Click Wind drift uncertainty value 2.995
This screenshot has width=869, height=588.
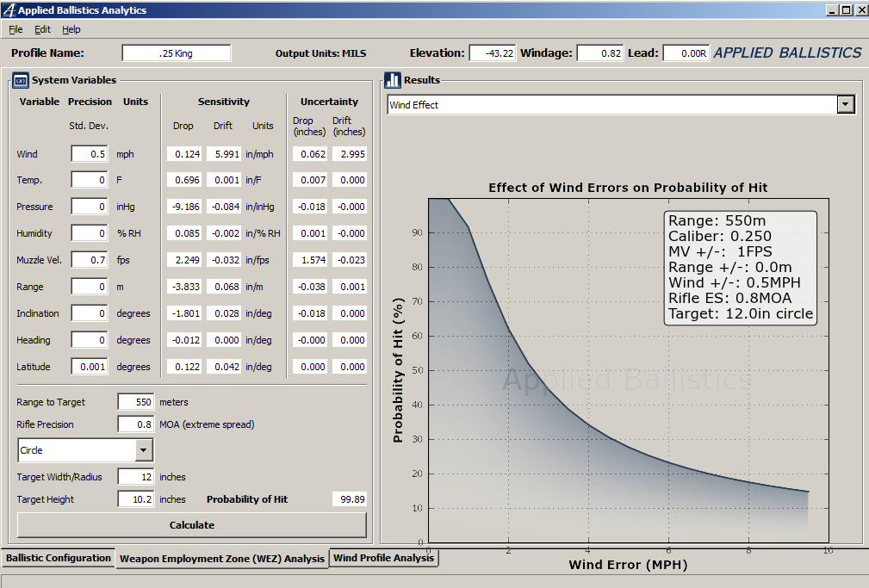point(350,154)
